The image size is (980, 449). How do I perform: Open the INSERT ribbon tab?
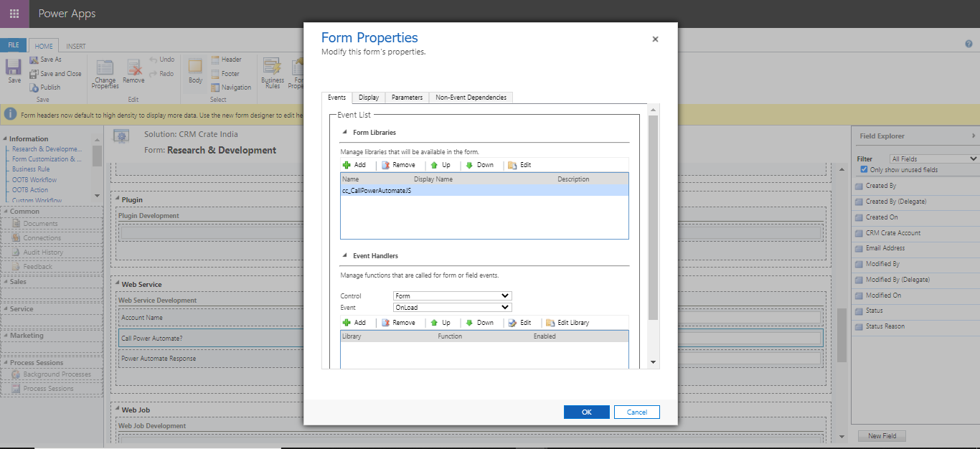tap(77, 45)
